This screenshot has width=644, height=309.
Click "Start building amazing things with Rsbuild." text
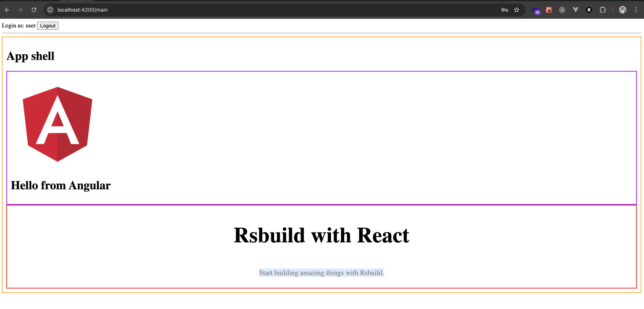tap(322, 273)
